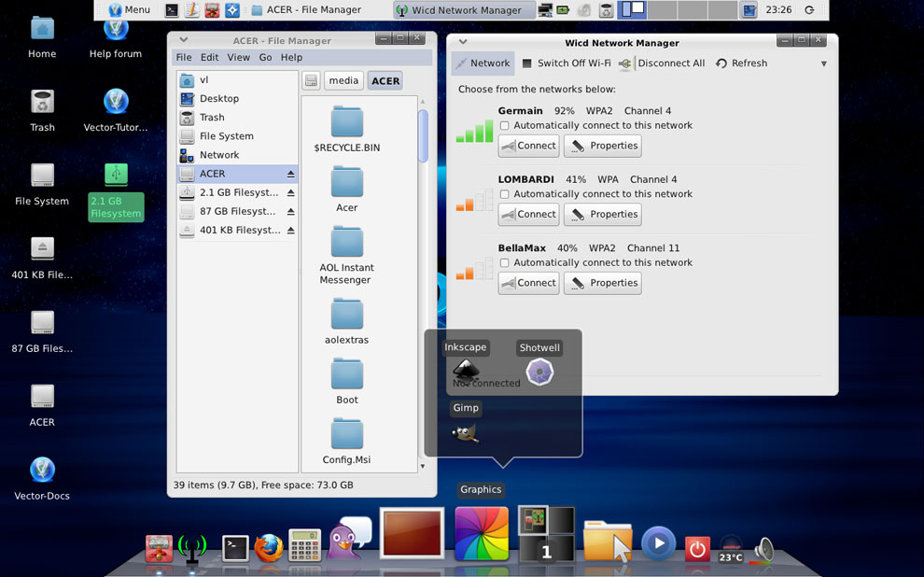
Task: Open Inkscape from the Graphics popup
Action: pyautogui.click(x=465, y=370)
